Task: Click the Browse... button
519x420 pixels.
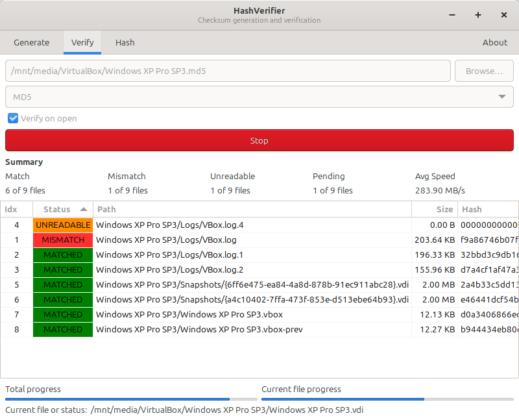Action: pyautogui.click(x=484, y=71)
